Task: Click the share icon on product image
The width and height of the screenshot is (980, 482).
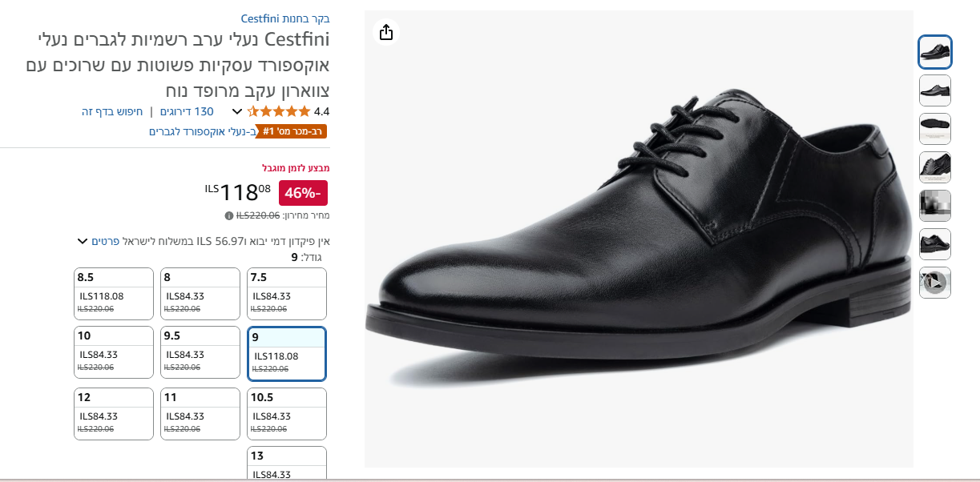Action: tap(386, 32)
